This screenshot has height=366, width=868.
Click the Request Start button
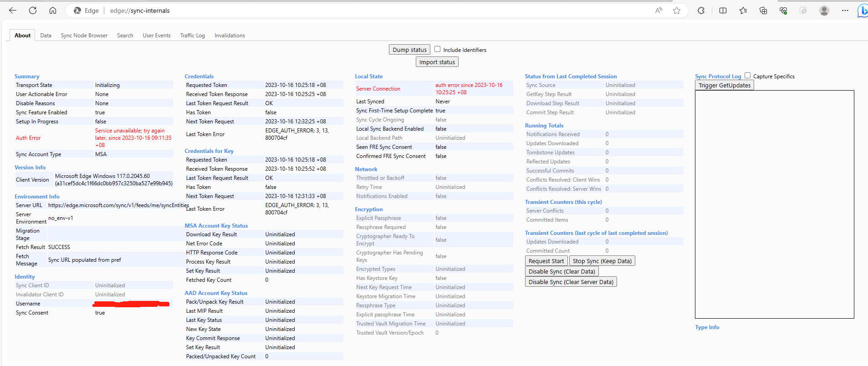[x=546, y=261]
